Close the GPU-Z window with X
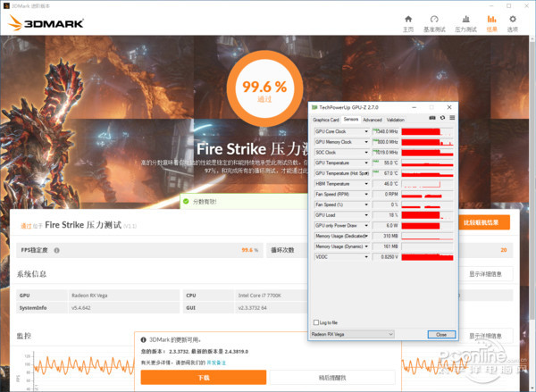536x392 pixels. (x=449, y=107)
